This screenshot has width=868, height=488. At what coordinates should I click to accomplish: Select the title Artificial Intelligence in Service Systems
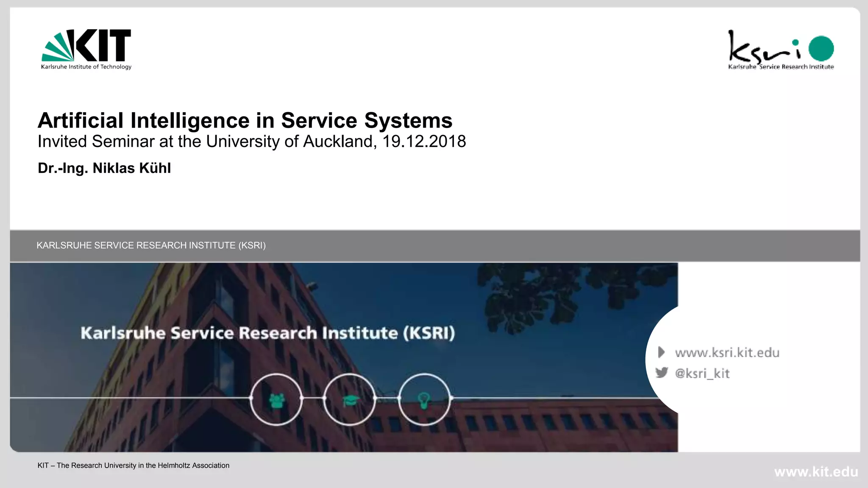pos(245,120)
